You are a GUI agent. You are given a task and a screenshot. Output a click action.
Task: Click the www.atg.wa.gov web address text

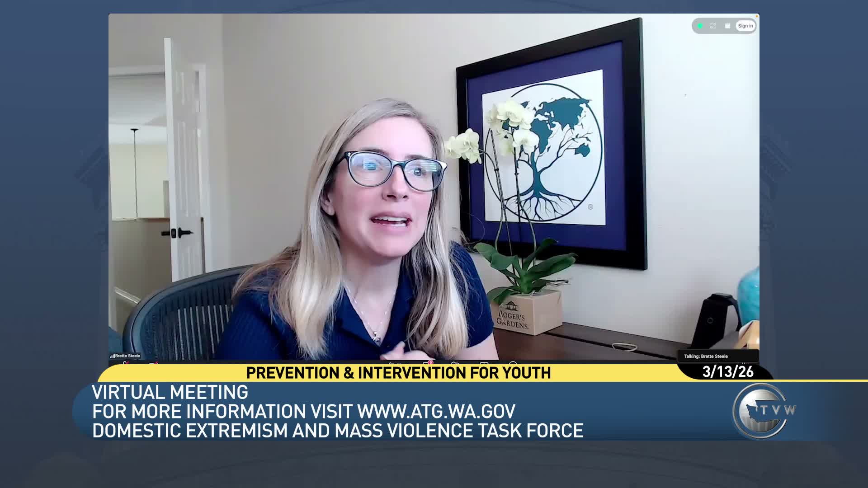tap(436, 411)
